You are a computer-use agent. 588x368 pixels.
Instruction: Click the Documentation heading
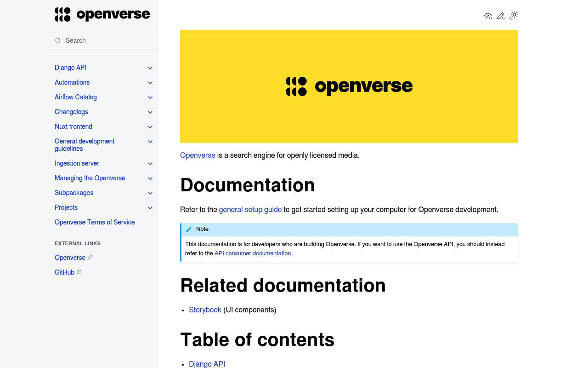coord(248,185)
